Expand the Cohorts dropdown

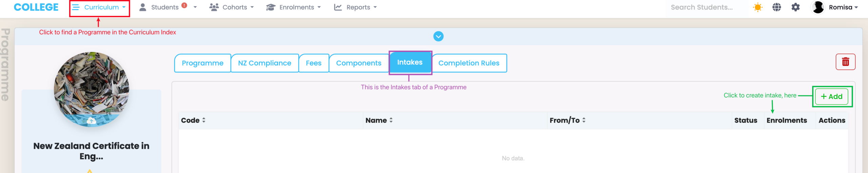tap(232, 7)
